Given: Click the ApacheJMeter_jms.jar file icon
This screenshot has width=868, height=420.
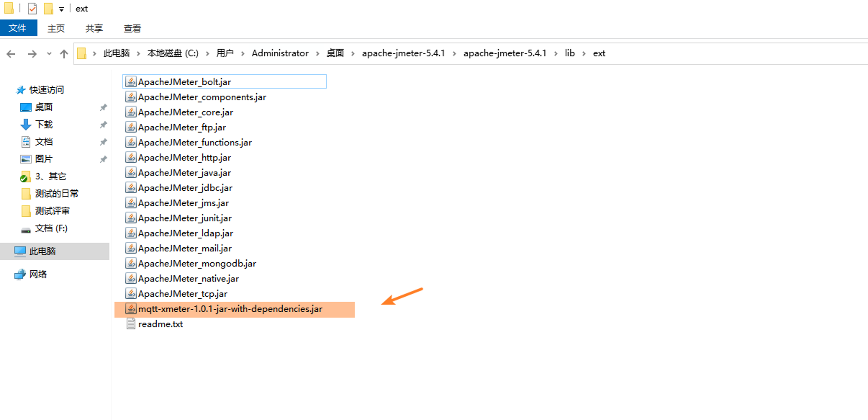Looking at the screenshot, I should 131,203.
